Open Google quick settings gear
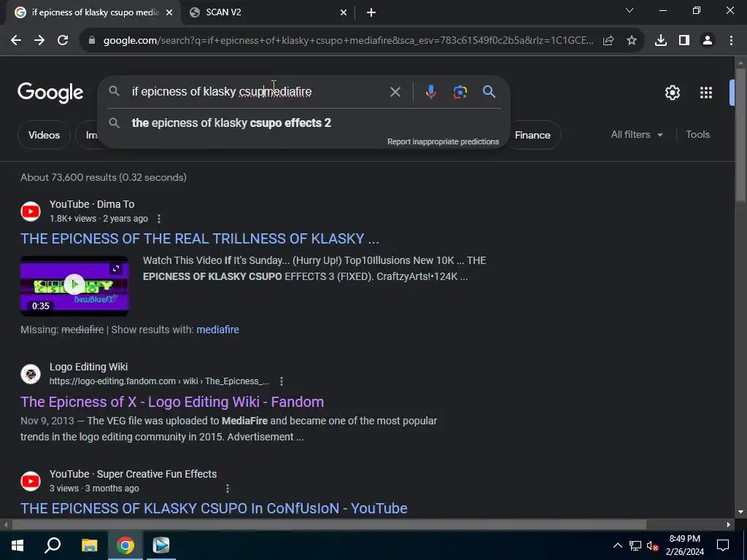 tap(672, 93)
